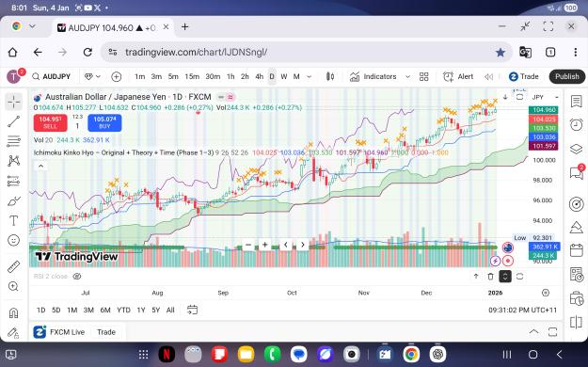Viewport: 588px width, 367px height.
Task: Open the pattern drawing tools
Action: click(14, 161)
